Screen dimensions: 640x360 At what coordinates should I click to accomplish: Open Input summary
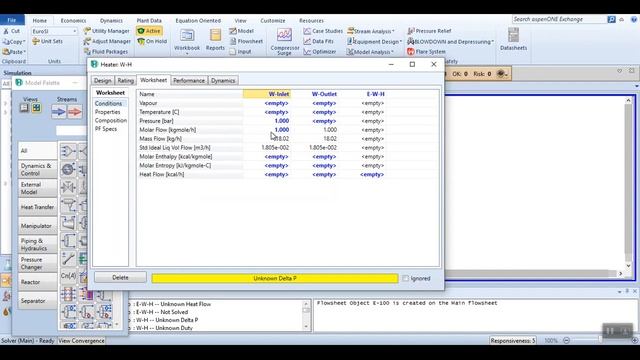[240, 52]
